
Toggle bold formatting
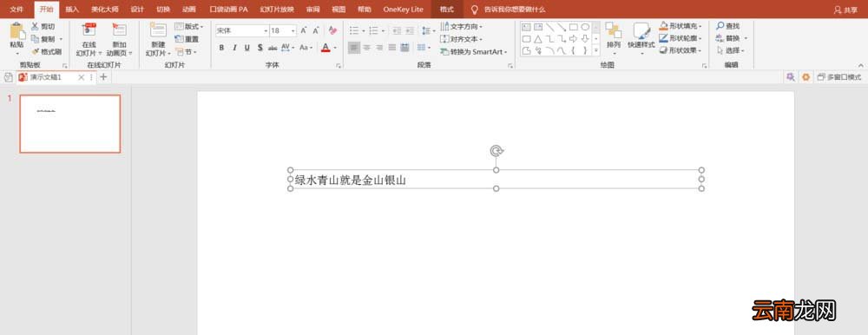click(221, 48)
